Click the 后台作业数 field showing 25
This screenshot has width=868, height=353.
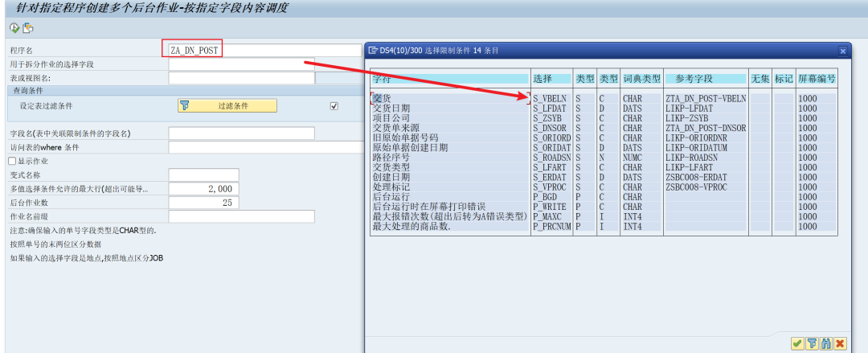click(x=203, y=203)
